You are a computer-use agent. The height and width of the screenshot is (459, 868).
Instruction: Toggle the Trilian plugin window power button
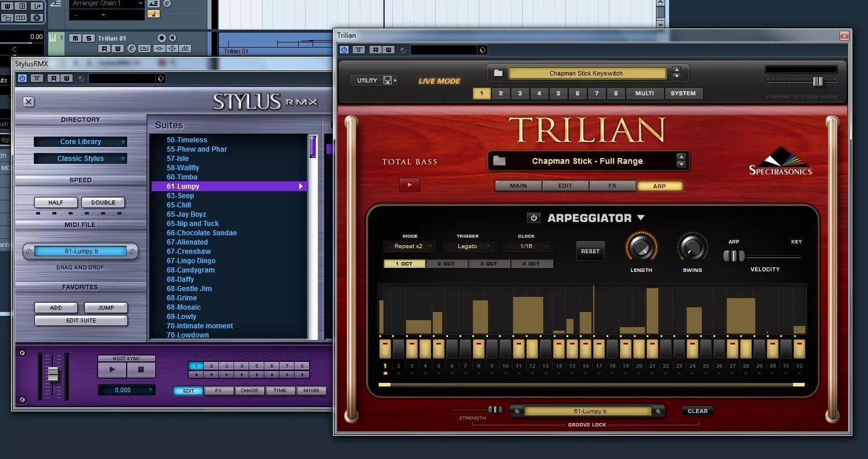(344, 50)
